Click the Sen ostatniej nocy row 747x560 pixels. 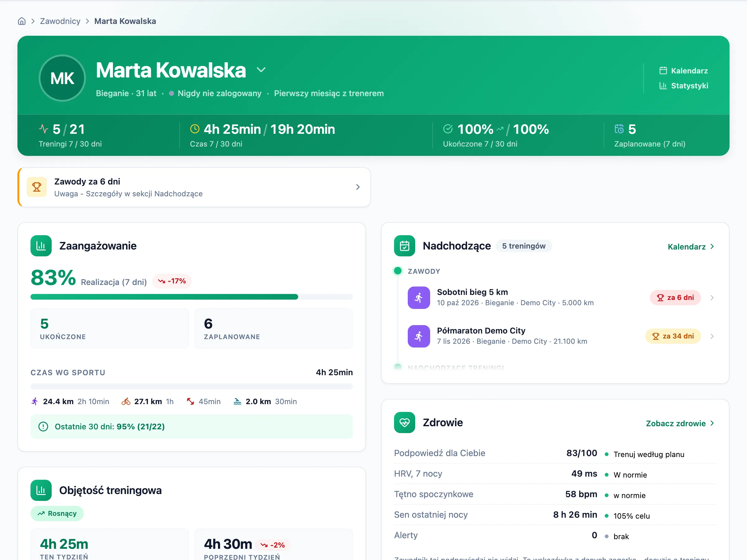pos(555,515)
